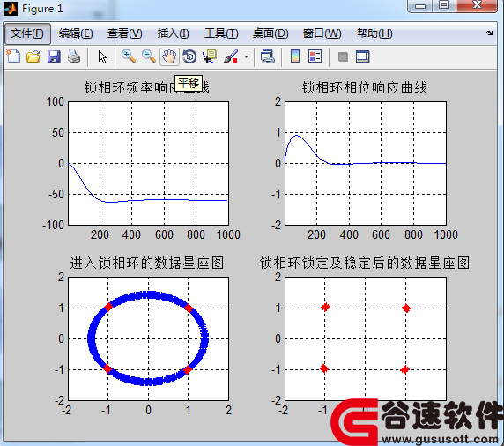The height and width of the screenshot is (446, 504).
Task: Select the Edit Plot arrow tool
Action: [x=102, y=57]
